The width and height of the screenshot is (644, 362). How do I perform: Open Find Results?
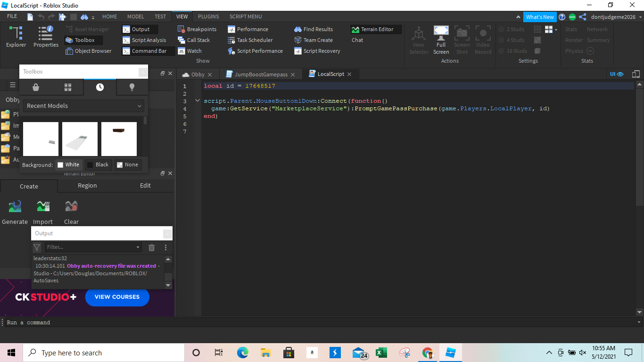tap(314, 29)
